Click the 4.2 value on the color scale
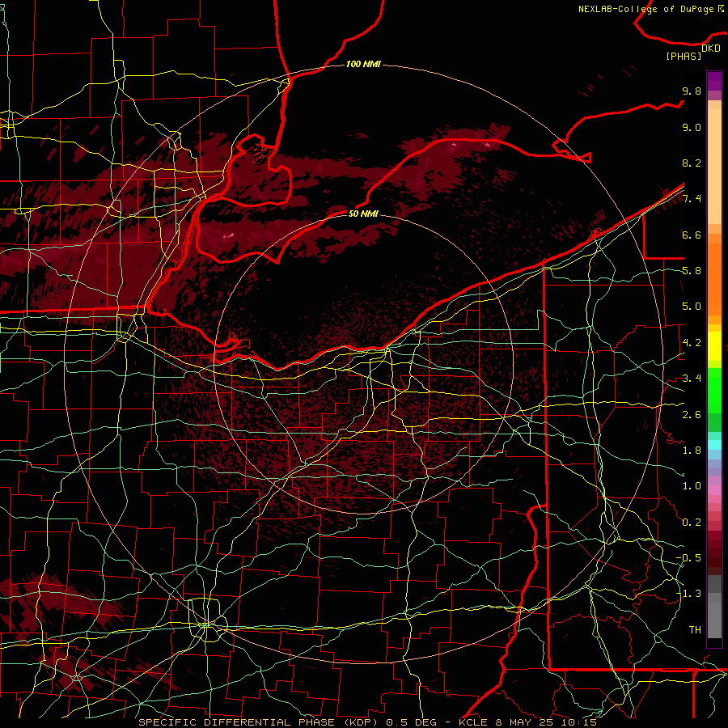This screenshot has height=728, width=728. [692, 343]
